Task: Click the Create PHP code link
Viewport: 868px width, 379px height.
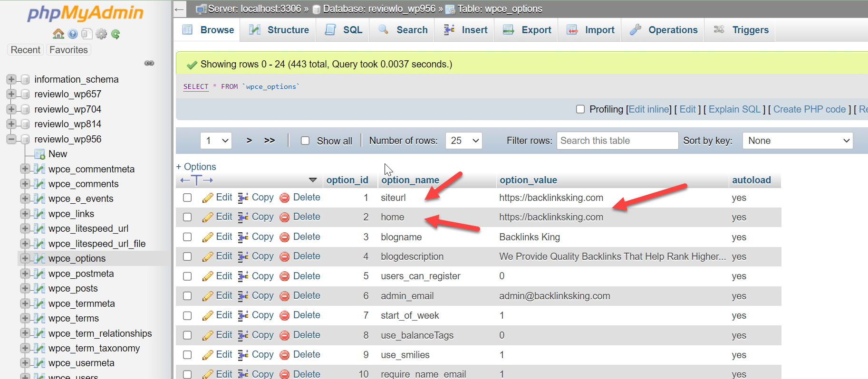Action: coord(810,109)
